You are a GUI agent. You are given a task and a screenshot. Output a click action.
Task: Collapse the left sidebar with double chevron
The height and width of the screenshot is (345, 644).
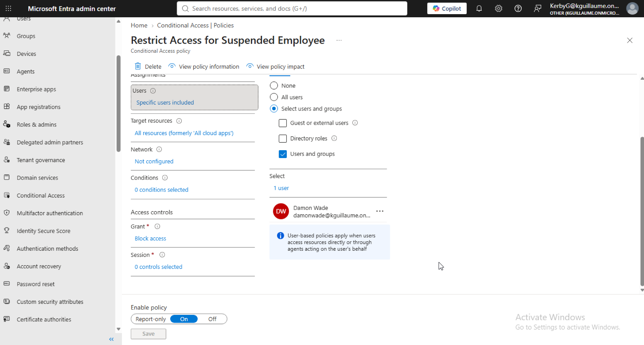pos(111,339)
